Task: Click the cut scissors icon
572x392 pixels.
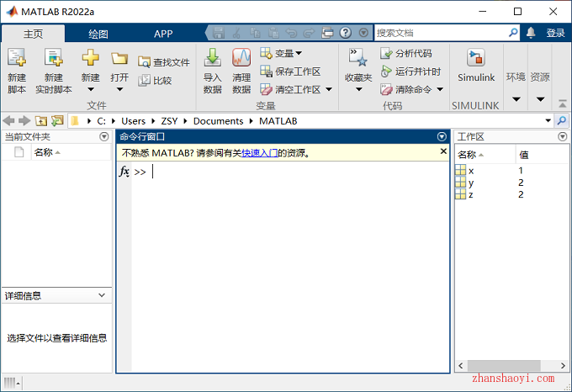Action: point(236,33)
